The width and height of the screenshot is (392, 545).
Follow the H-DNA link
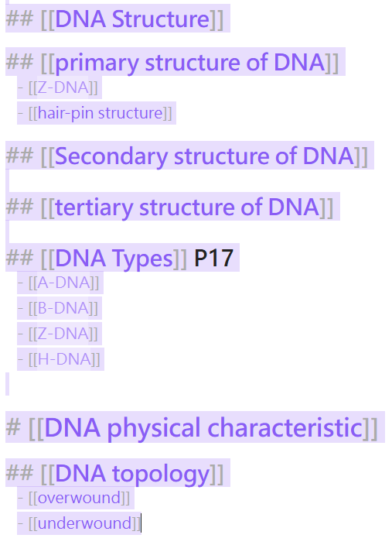[x=64, y=359]
